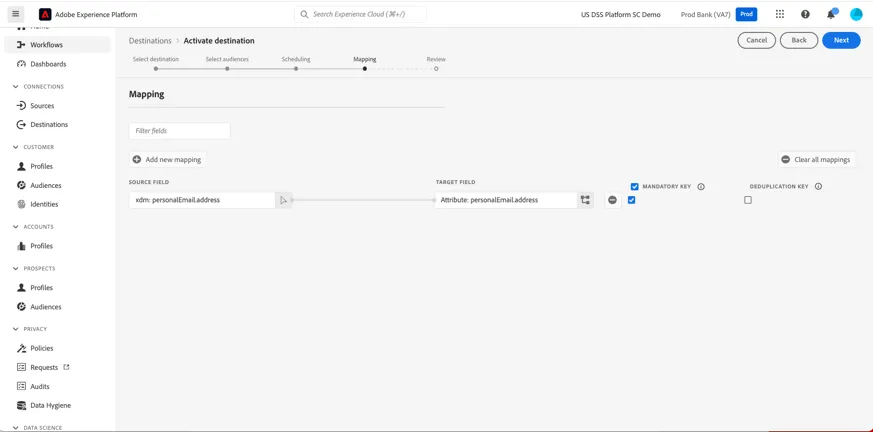Collapse the Data Science section
The height and width of the screenshot is (432, 873).
click(15, 428)
